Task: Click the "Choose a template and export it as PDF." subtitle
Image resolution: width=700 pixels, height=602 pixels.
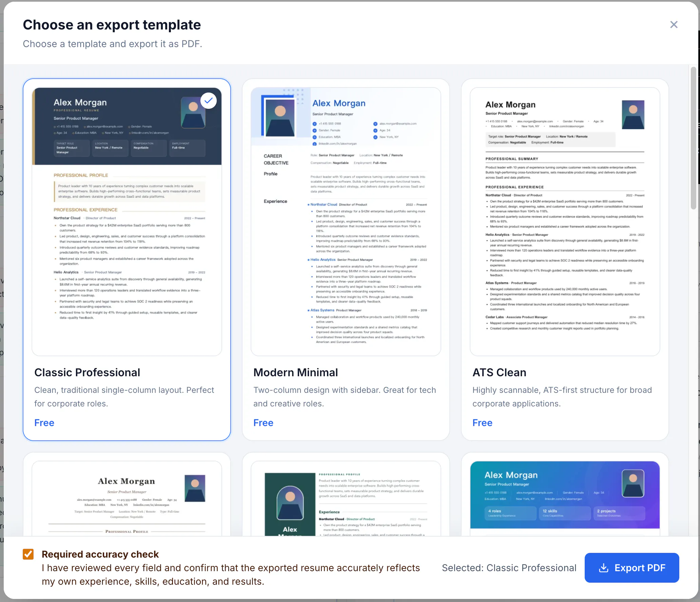Action: point(112,44)
